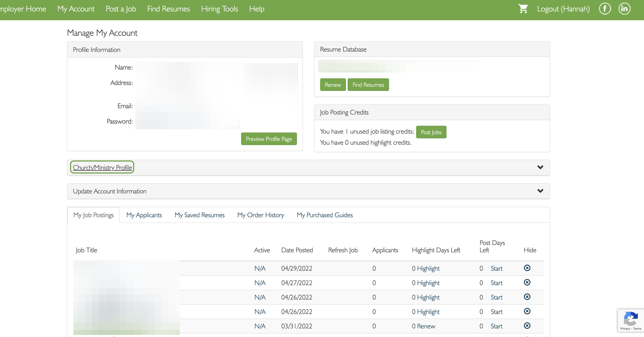Click Start for the 04/29/2022 job
The height and width of the screenshot is (337, 644).
click(x=496, y=268)
